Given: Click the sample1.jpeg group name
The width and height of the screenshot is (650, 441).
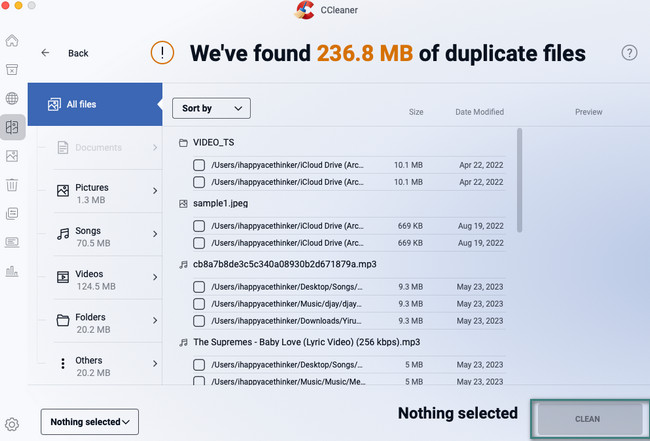Looking at the screenshot, I should click(221, 204).
